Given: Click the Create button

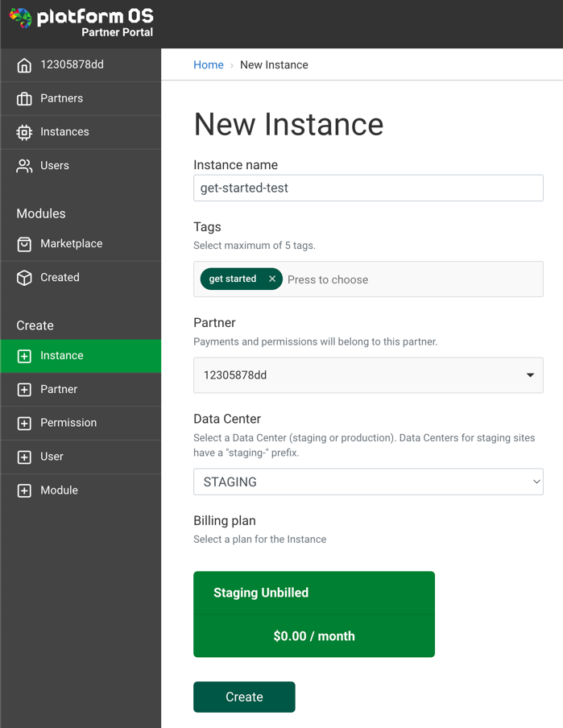Looking at the screenshot, I should point(244,697).
